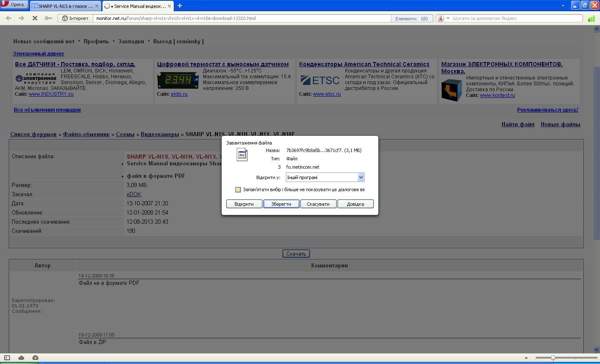Open the eDOK uploader link
The height and width of the screenshot is (364, 600).
click(x=134, y=194)
